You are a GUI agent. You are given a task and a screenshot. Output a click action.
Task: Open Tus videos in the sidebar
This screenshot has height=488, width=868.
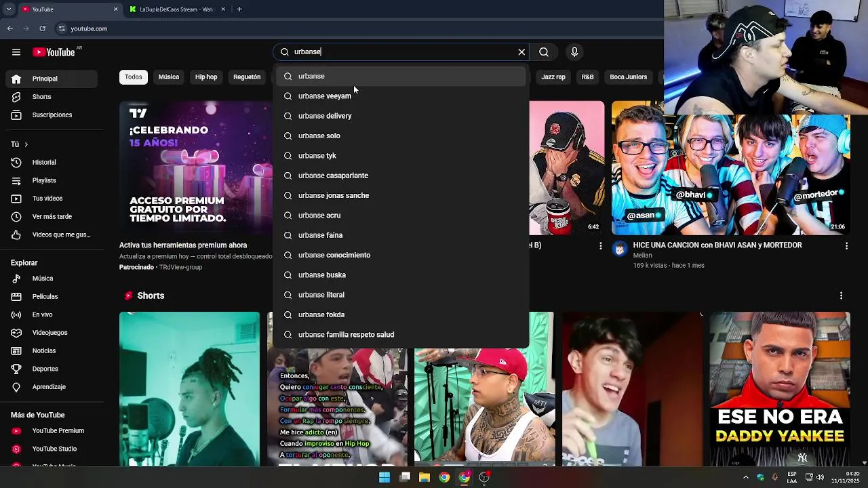pyautogui.click(x=53, y=199)
